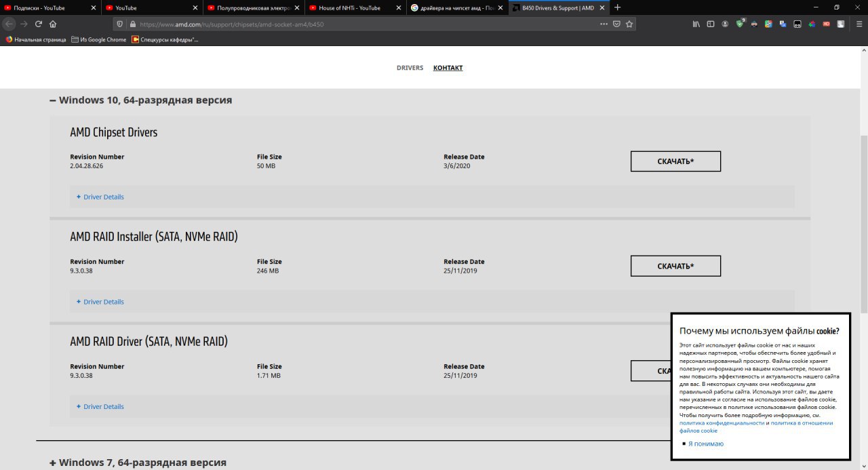Open the white goggles extension icon

click(x=797, y=24)
